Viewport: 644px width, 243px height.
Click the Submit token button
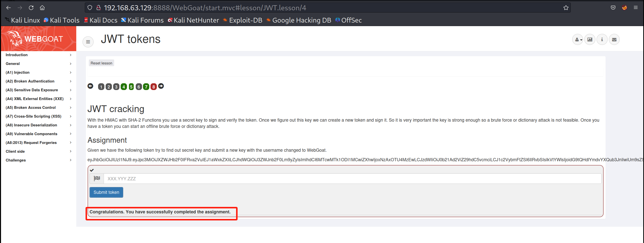pos(106,192)
